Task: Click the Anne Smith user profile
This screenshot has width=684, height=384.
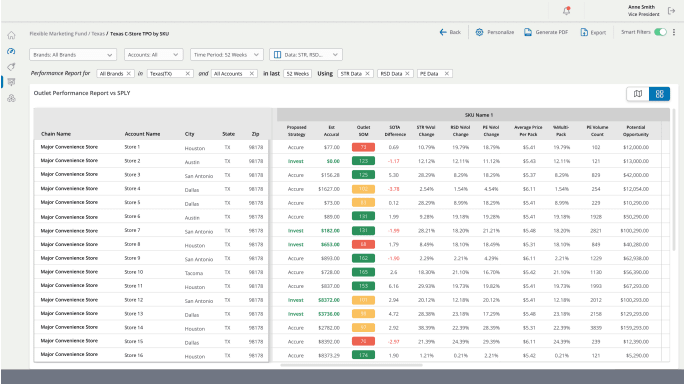Action: coord(643,10)
